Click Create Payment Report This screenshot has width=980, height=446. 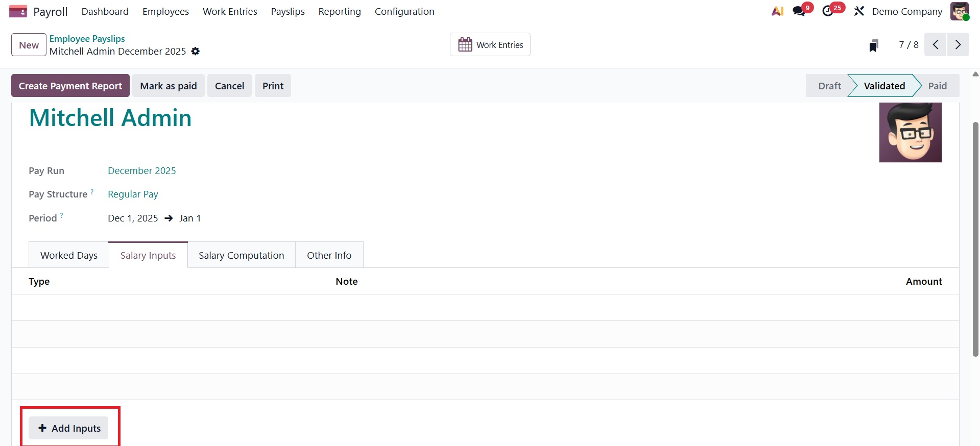click(70, 86)
